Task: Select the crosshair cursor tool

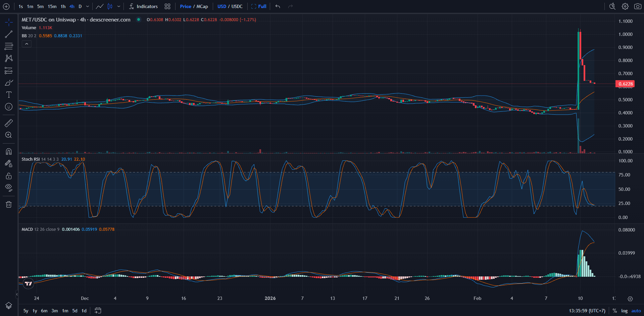Action: (x=8, y=22)
